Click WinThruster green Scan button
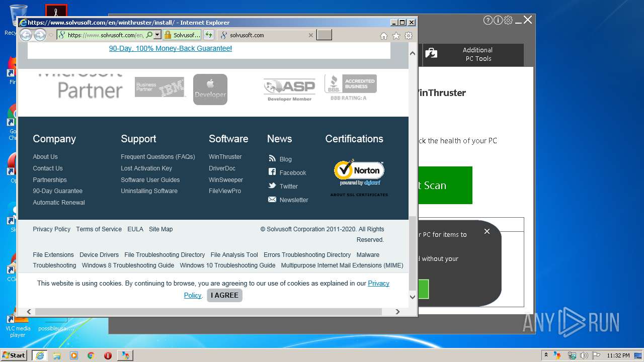Image resolution: width=644 pixels, height=362 pixels. click(445, 186)
